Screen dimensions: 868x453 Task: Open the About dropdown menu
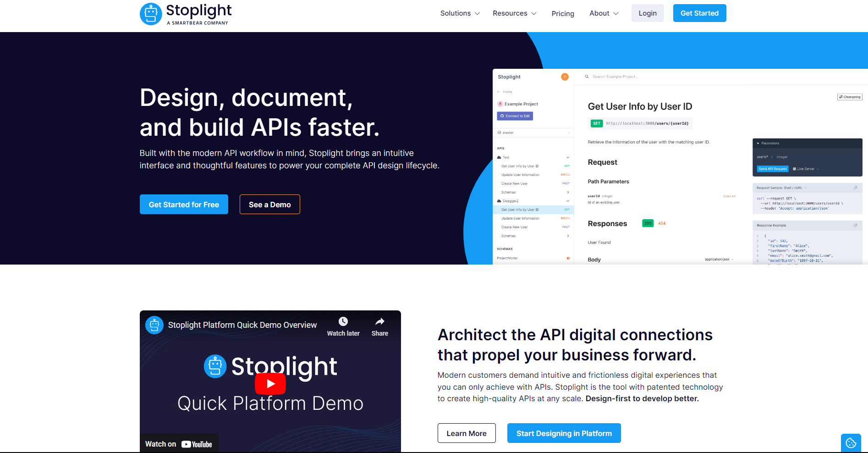tap(604, 13)
